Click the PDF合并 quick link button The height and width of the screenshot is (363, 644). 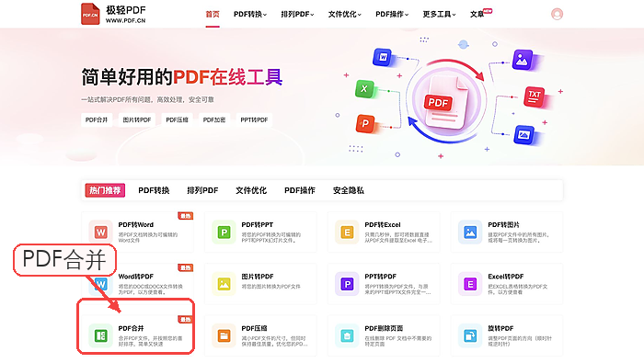(x=97, y=119)
